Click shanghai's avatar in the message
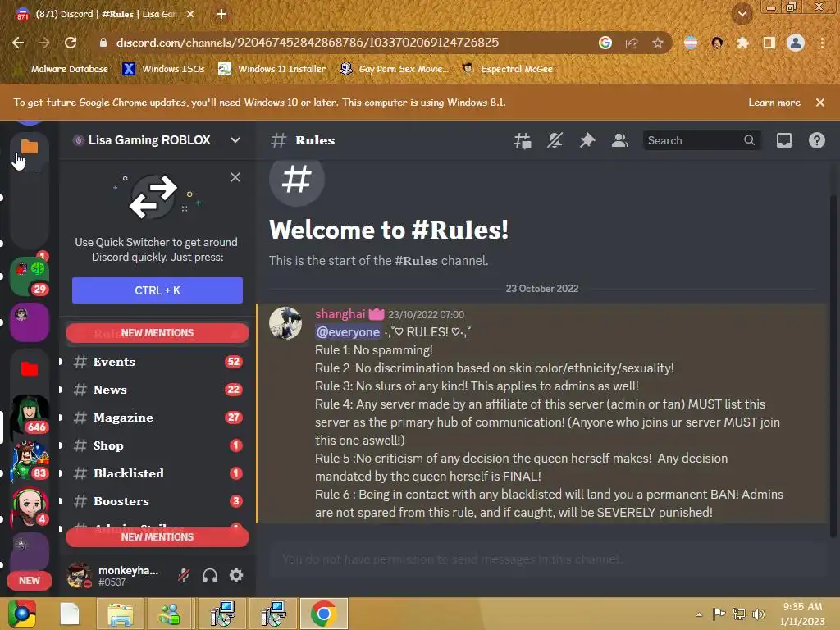The height and width of the screenshot is (630, 840). pyautogui.click(x=285, y=323)
